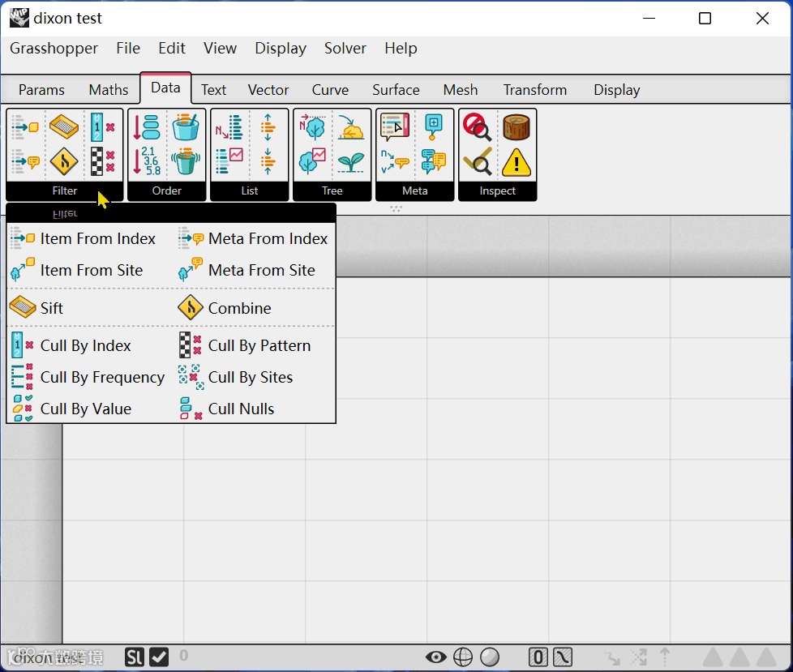Open the File menu
793x672 pixels.
pyautogui.click(x=128, y=48)
